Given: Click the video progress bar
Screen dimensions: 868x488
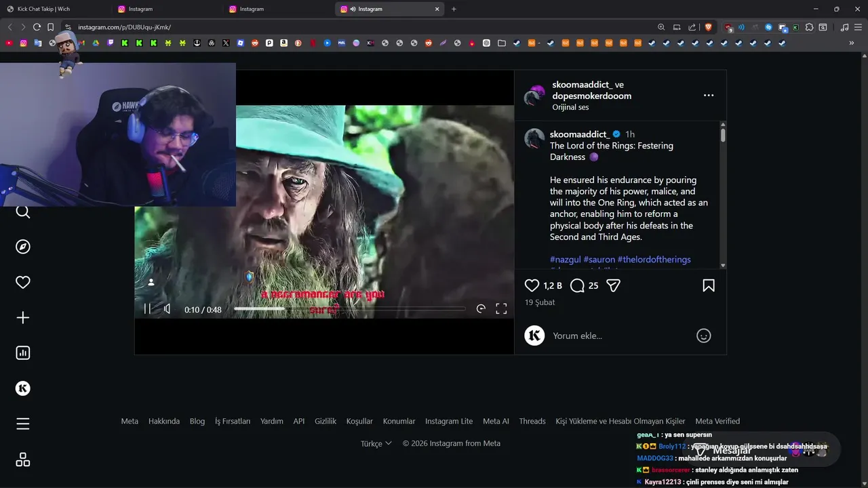Looking at the screenshot, I should [349, 309].
